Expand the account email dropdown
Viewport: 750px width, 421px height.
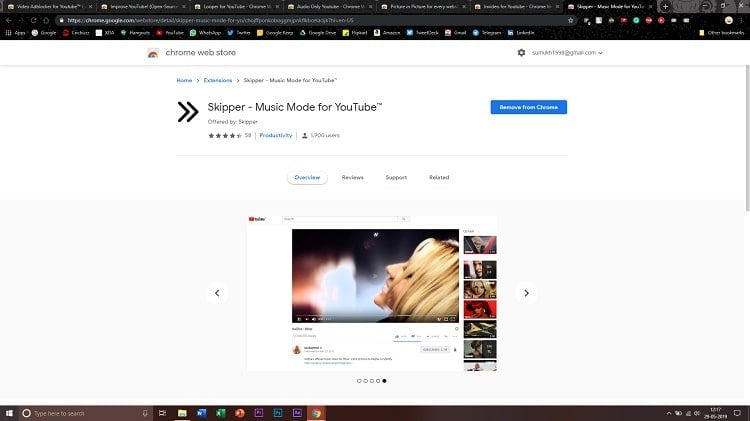tap(567, 53)
